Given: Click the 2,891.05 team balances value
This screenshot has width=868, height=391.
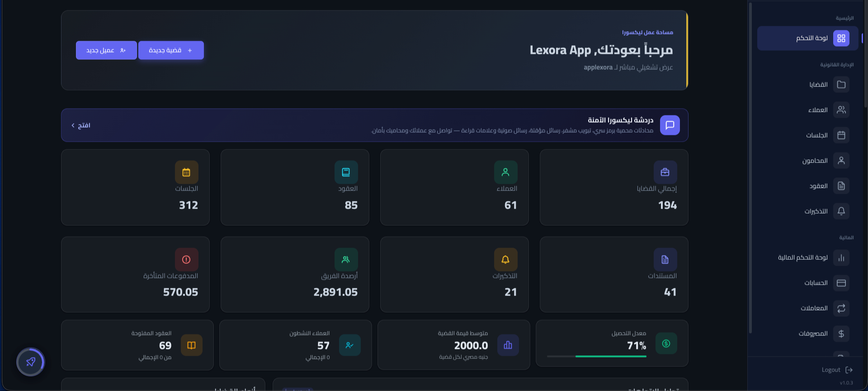Looking at the screenshot, I should 335,292.
